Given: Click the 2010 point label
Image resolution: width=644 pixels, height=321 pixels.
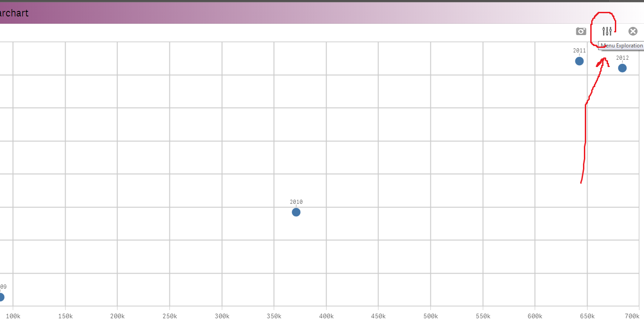Looking at the screenshot, I should [x=296, y=202].
